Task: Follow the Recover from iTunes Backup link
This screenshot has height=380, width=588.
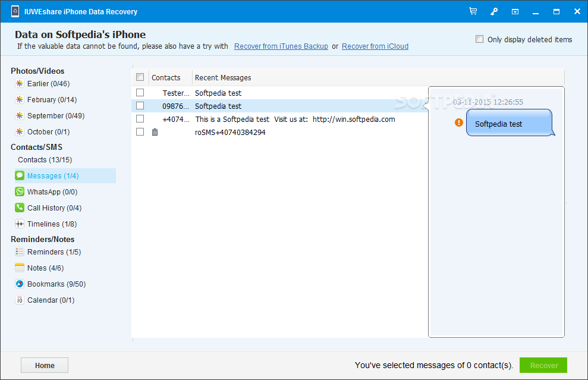Action: tap(281, 46)
